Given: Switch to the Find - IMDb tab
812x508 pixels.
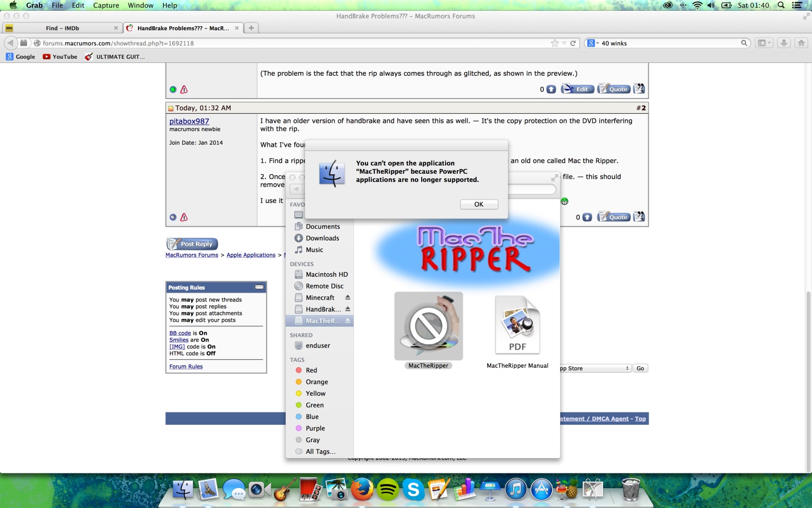Looking at the screenshot, I should (62, 28).
